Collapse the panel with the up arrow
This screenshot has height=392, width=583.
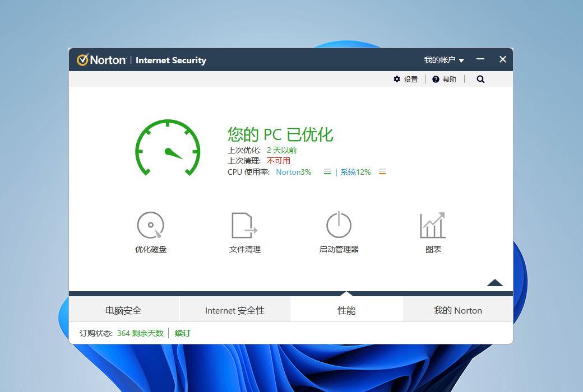coord(495,283)
